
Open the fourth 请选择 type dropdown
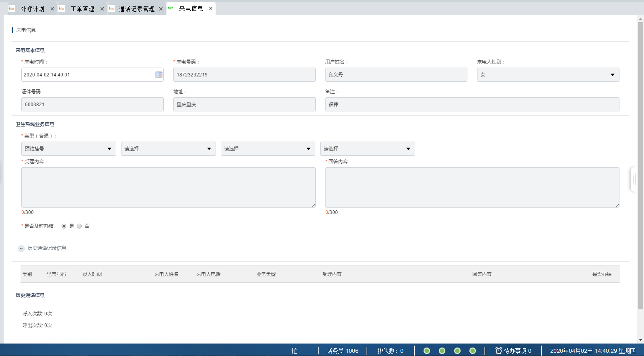pos(368,148)
